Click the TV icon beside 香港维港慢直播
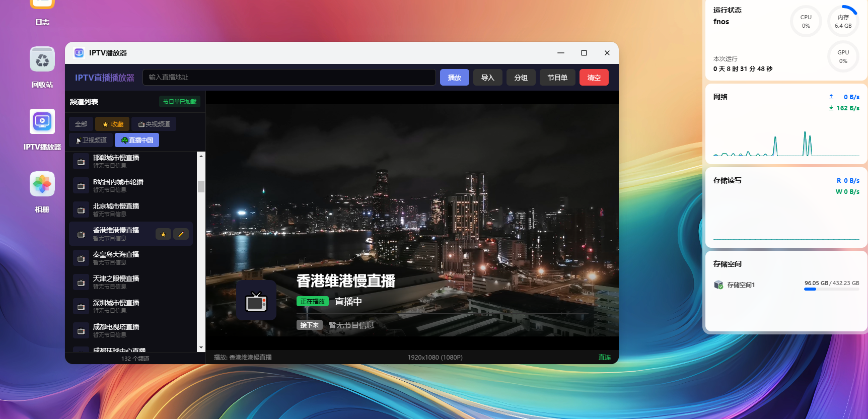 pos(81,234)
